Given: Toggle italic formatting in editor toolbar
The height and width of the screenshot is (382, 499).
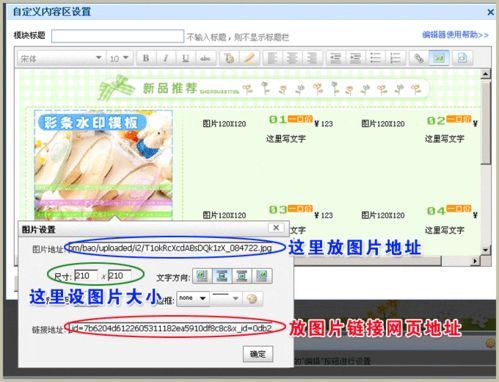Looking at the screenshot, I should tap(165, 59).
